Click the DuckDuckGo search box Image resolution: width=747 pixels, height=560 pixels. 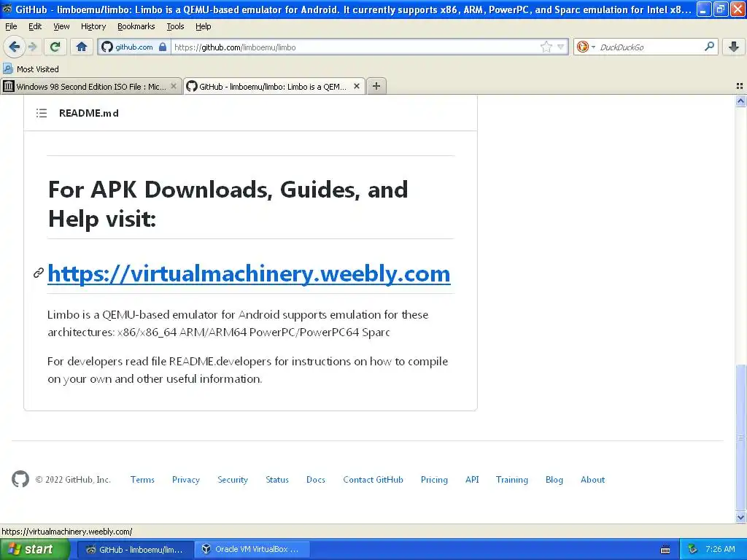[650, 47]
